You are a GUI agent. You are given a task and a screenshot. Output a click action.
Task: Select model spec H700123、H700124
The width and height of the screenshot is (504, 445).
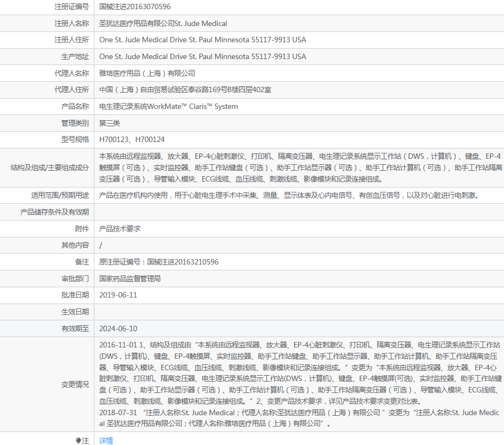pos(132,139)
